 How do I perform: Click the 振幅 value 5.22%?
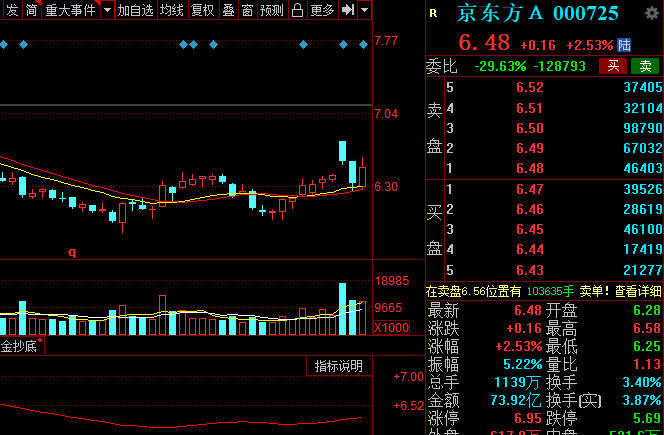(523, 364)
